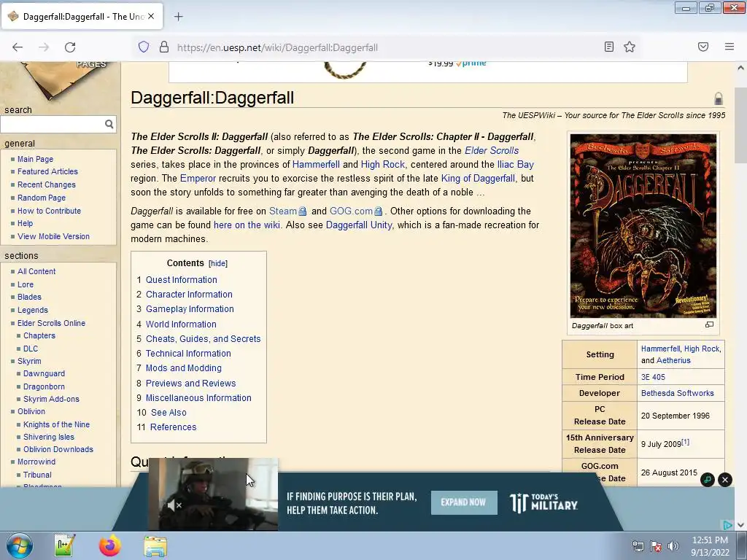Click the padlock site security icon
Screen dimensions: 747x560
click(x=164, y=47)
